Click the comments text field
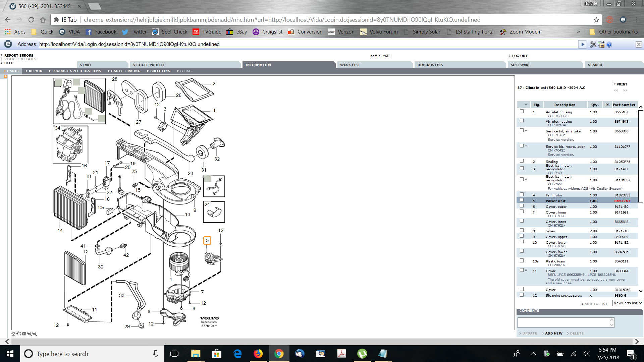The height and width of the screenshot is (362, 644). pos(563,322)
